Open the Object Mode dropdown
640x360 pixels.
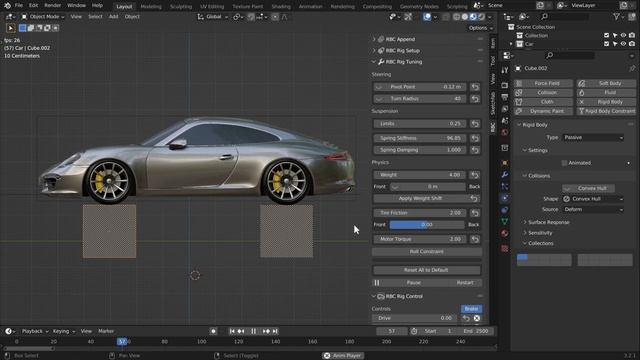tap(43, 17)
